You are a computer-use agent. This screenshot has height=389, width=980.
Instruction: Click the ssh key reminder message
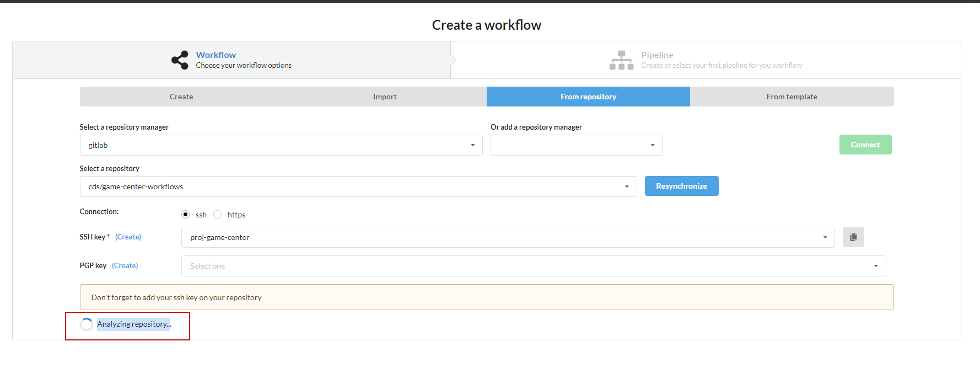(487, 297)
